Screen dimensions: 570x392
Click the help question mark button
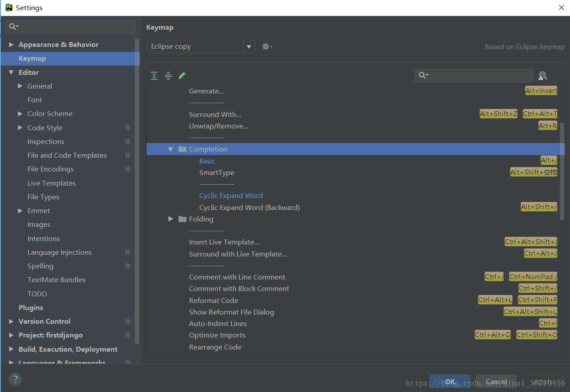tap(15, 379)
